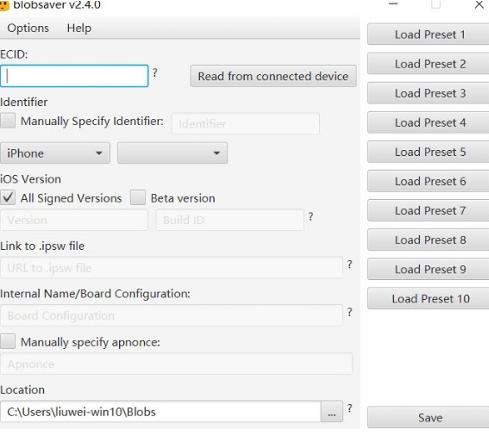The width and height of the screenshot is (489, 434).
Task: Enable Manually specify apnonce checkbox
Action: pyautogui.click(x=8, y=341)
